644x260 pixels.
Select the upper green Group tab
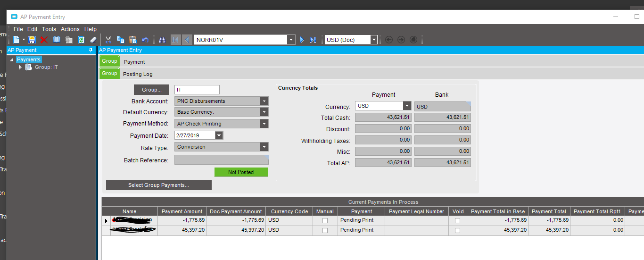pos(109,61)
